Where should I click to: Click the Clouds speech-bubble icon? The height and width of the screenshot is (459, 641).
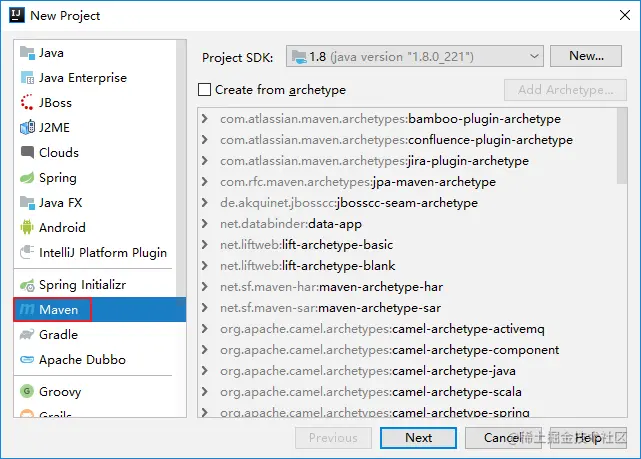(27, 152)
